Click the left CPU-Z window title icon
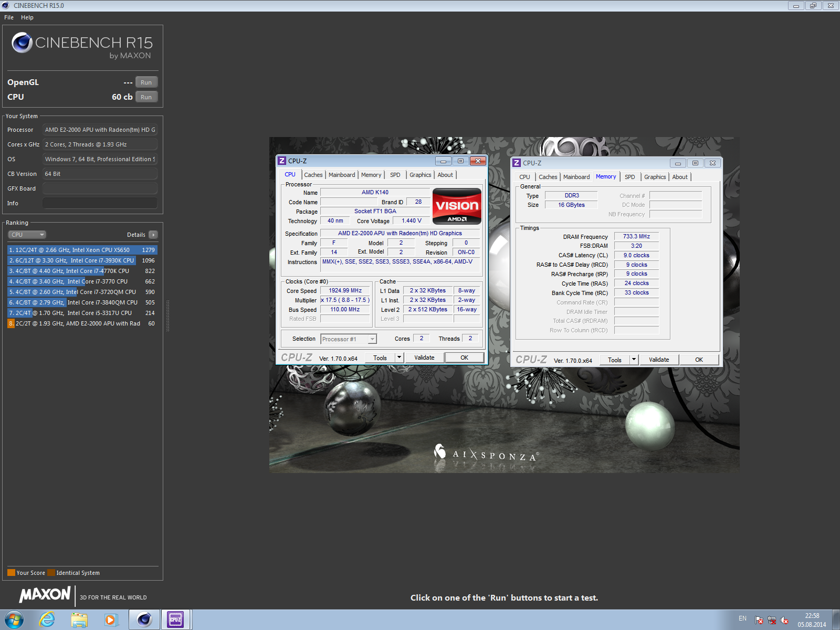This screenshot has height=630, width=840. click(x=282, y=161)
